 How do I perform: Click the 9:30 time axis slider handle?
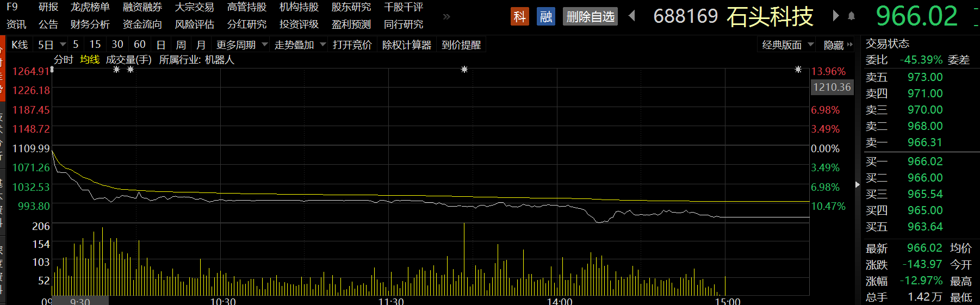(x=80, y=301)
